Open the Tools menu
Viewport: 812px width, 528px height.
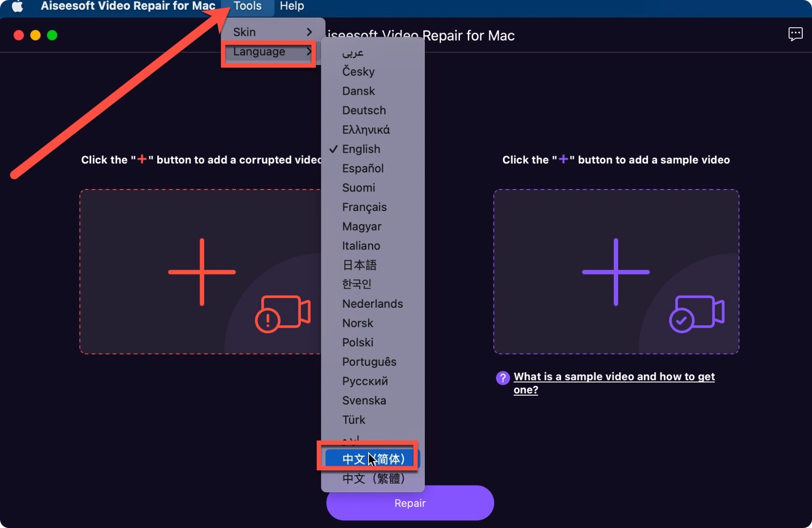pyautogui.click(x=247, y=6)
